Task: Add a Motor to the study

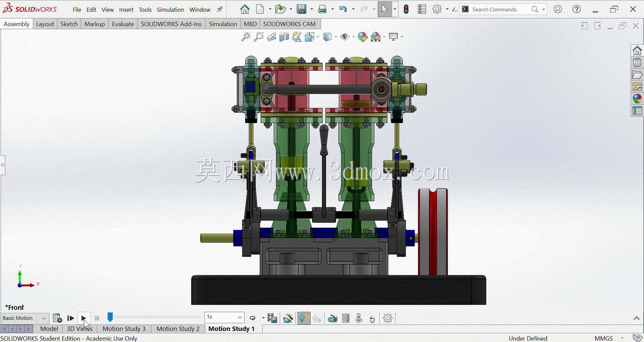Action: click(x=333, y=319)
